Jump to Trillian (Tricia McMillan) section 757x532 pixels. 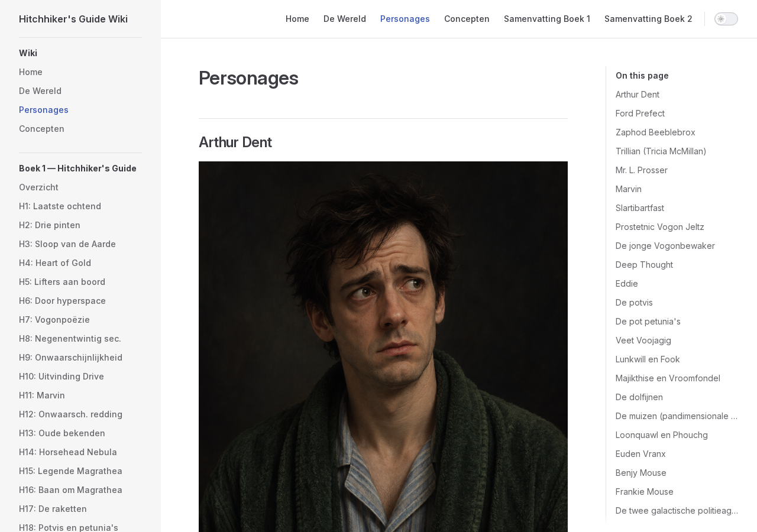pos(661,151)
